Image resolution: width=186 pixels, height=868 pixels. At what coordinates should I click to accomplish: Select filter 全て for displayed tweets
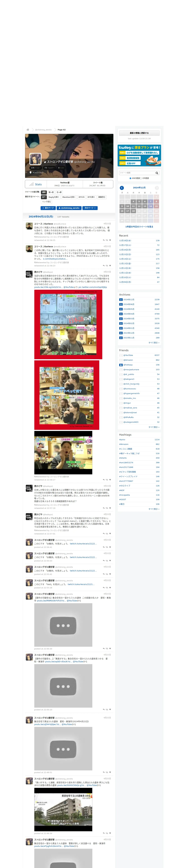44,197
